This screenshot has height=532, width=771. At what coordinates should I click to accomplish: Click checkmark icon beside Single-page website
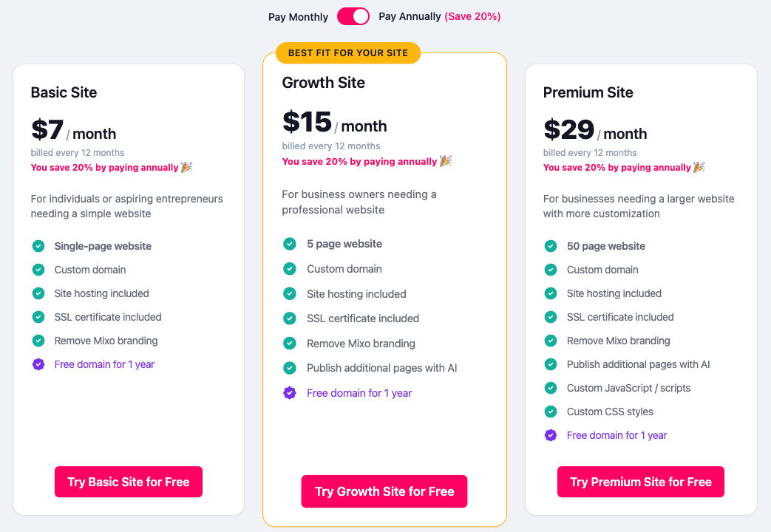tap(38, 246)
